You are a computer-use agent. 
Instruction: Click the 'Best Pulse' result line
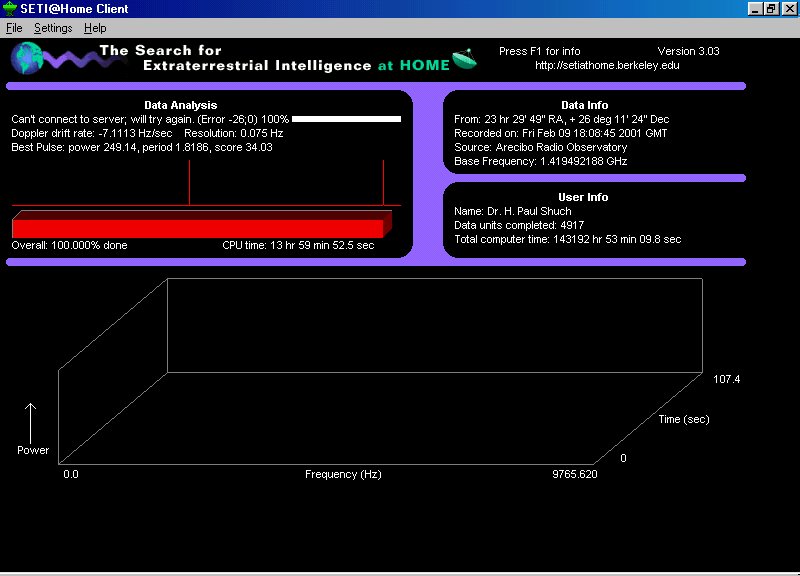(142, 147)
